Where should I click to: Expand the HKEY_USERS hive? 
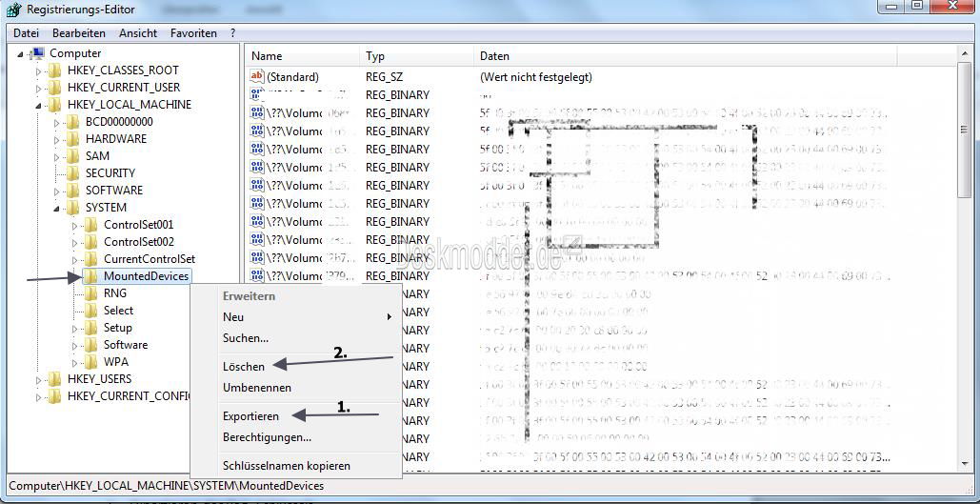click(x=39, y=379)
